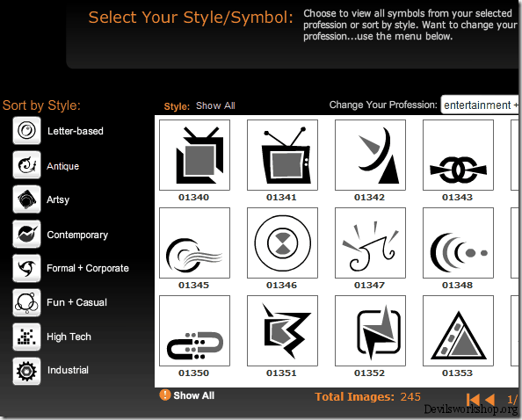Choose the Contemporary style icon
The width and height of the screenshot is (522, 420).
point(26,234)
